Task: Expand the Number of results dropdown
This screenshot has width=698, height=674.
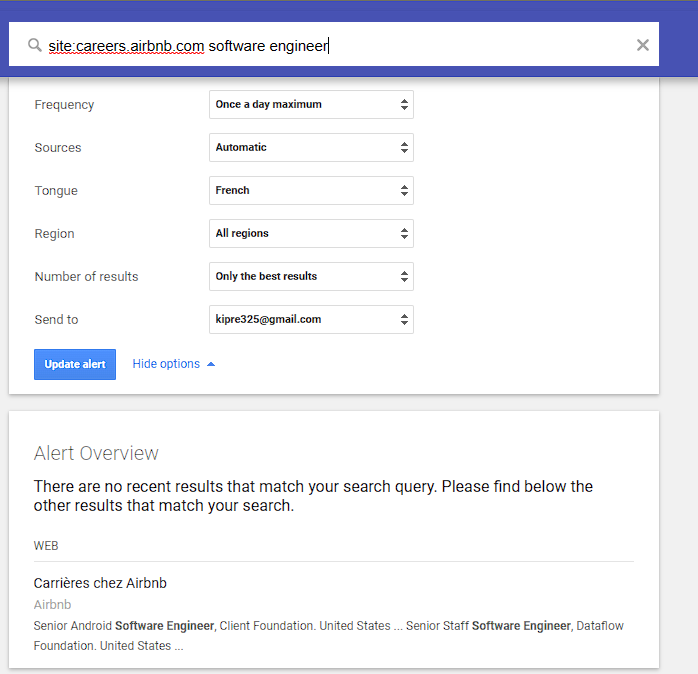Action: point(310,277)
